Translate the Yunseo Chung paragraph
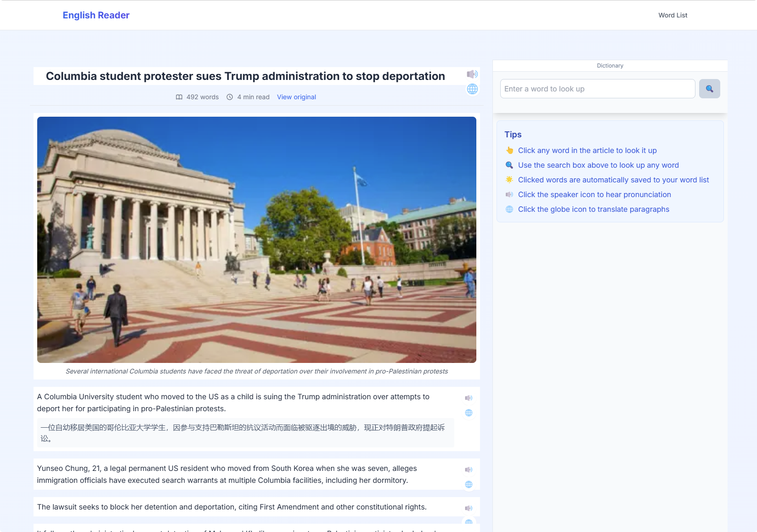 pyautogui.click(x=469, y=484)
